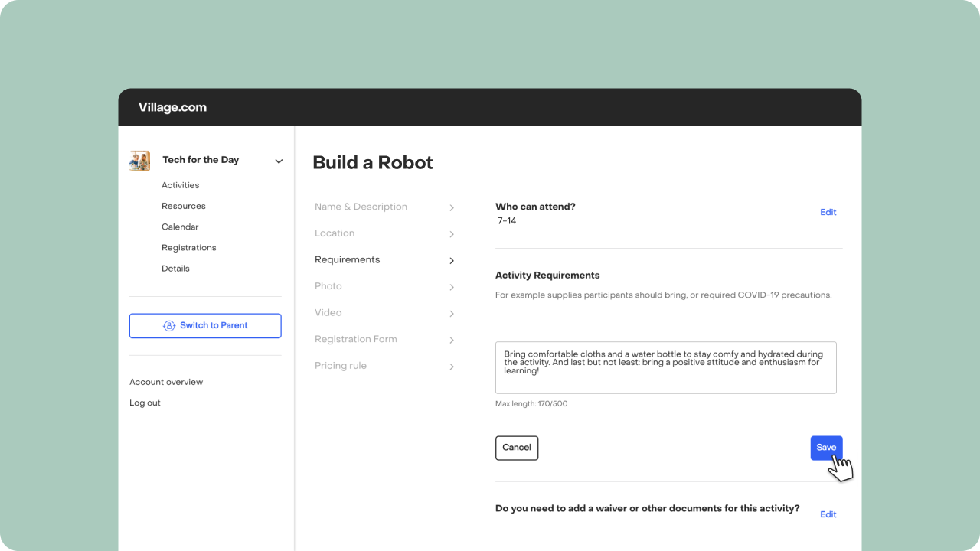980x551 pixels.
Task: Click the Activity Requirements heading
Action: [x=547, y=275]
